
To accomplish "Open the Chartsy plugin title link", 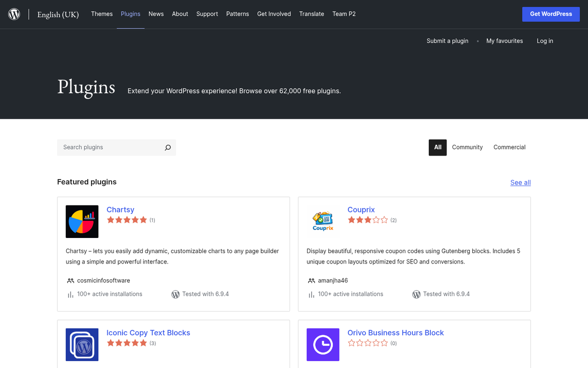I will coord(121,210).
